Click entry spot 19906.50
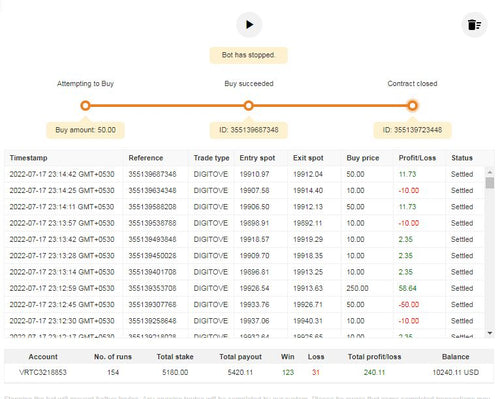Viewport: 500px width, 399px height. 254,207
